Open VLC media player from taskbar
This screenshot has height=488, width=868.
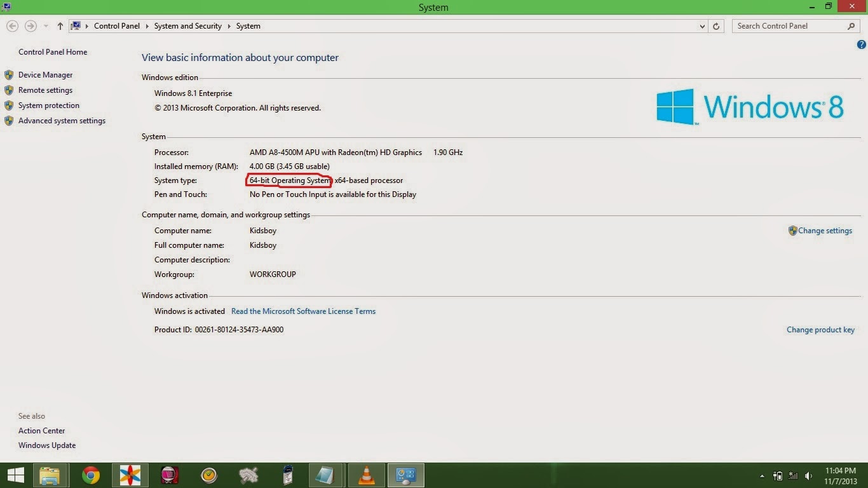click(367, 475)
